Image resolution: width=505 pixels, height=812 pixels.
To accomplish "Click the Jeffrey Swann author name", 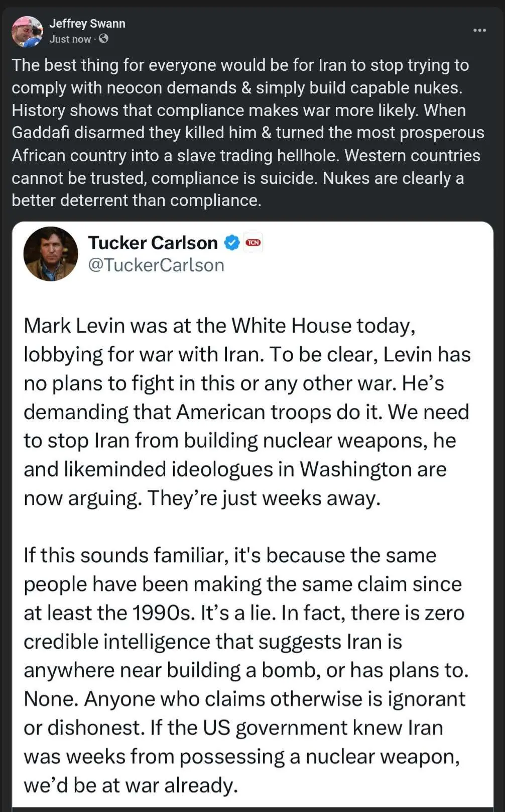I will pos(87,24).
